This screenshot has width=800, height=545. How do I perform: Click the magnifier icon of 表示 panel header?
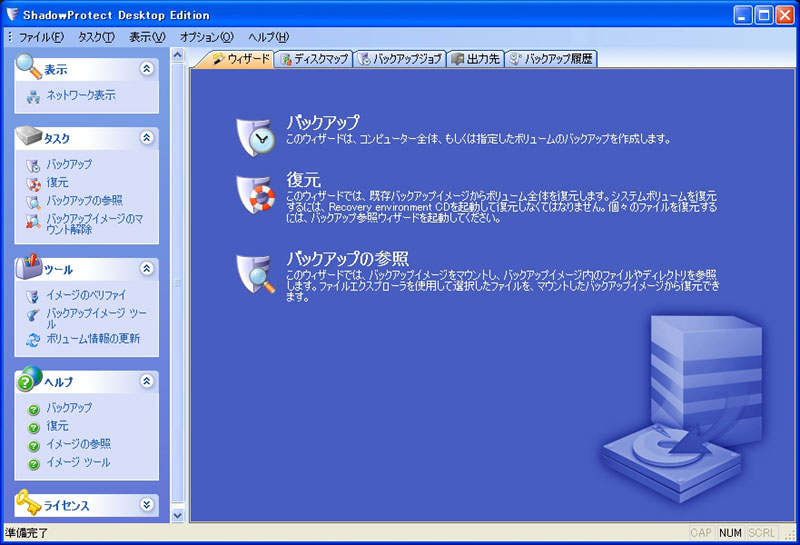pyautogui.click(x=28, y=66)
